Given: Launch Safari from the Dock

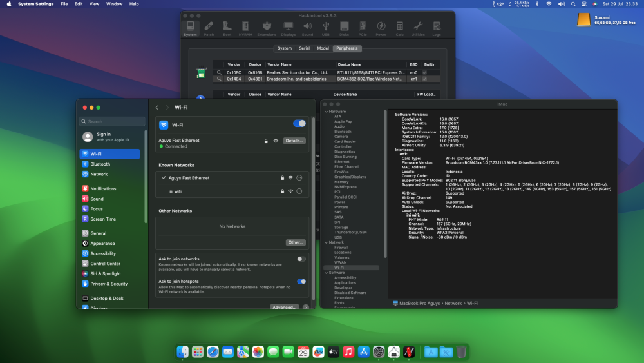Looking at the screenshot, I should coord(213,352).
